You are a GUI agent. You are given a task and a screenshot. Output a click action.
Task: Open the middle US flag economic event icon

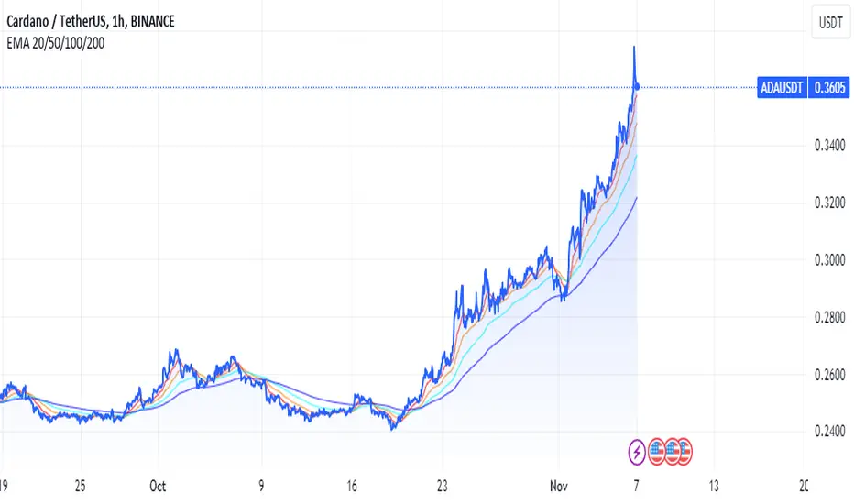point(671,452)
